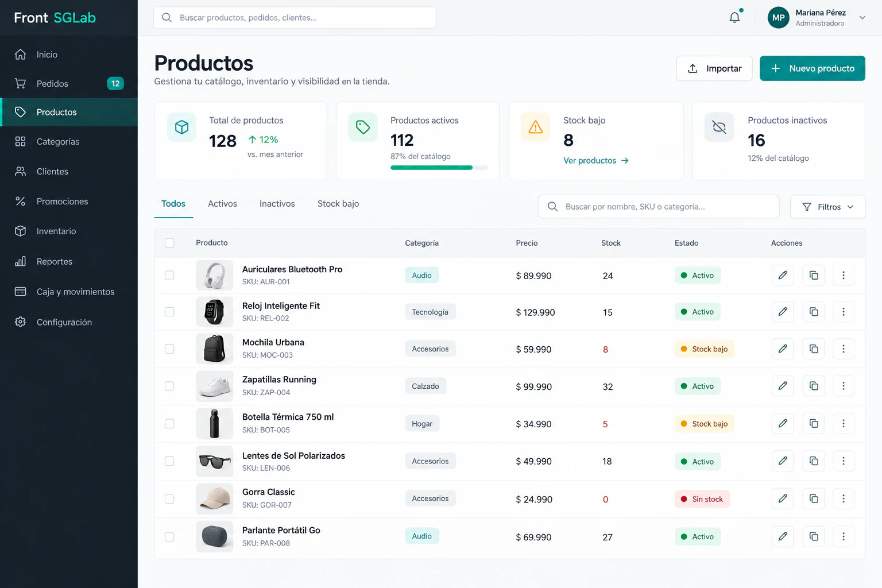
Task: Click the Productos activos tag icon
Action: pyautogui.click(x=363, y=127)
